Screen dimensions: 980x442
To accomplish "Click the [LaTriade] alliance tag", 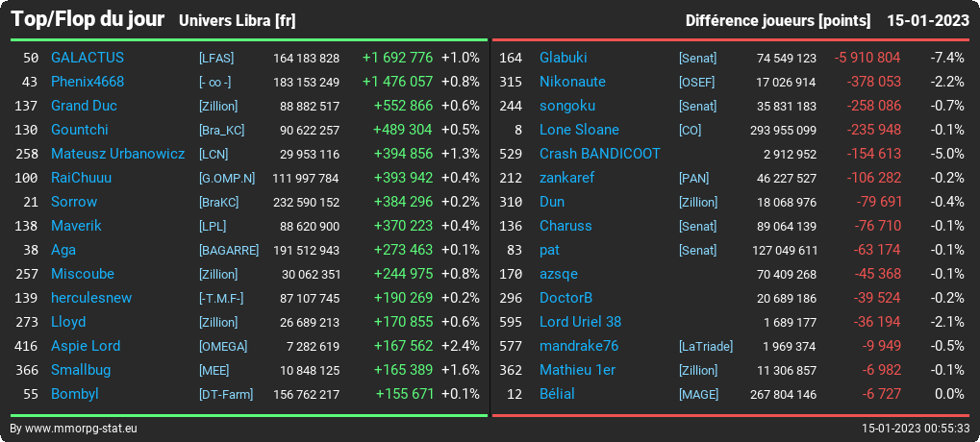I will coord(706,347).
